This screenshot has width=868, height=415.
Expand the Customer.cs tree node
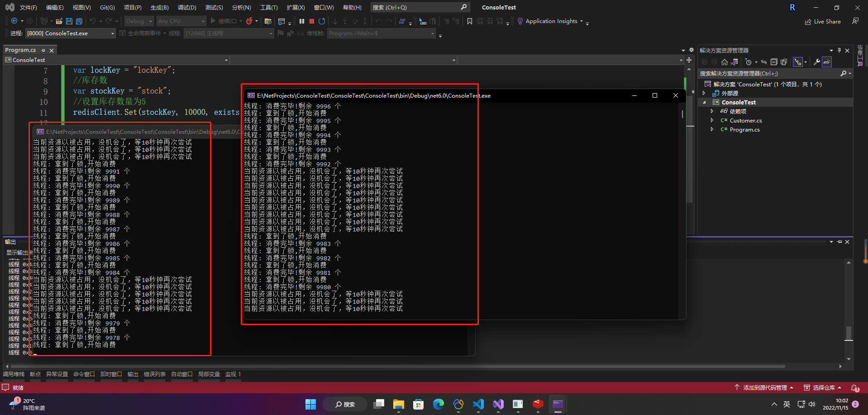point(712,120)
